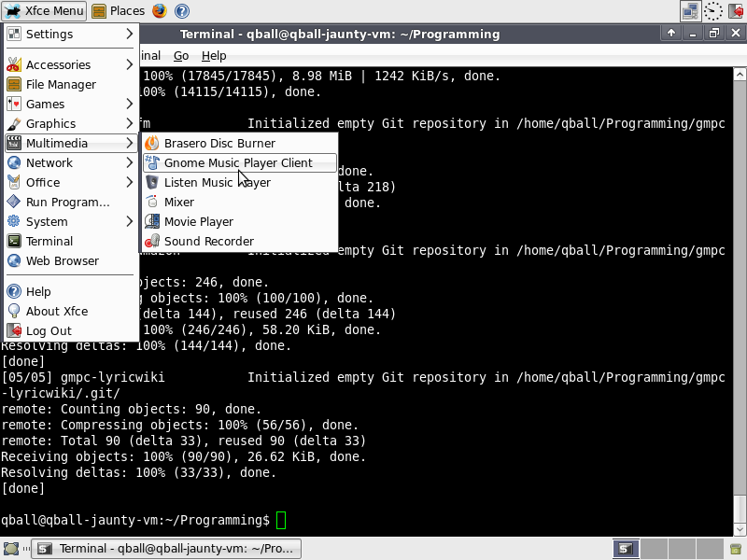Open the System submenu

(x=71, y=221)
